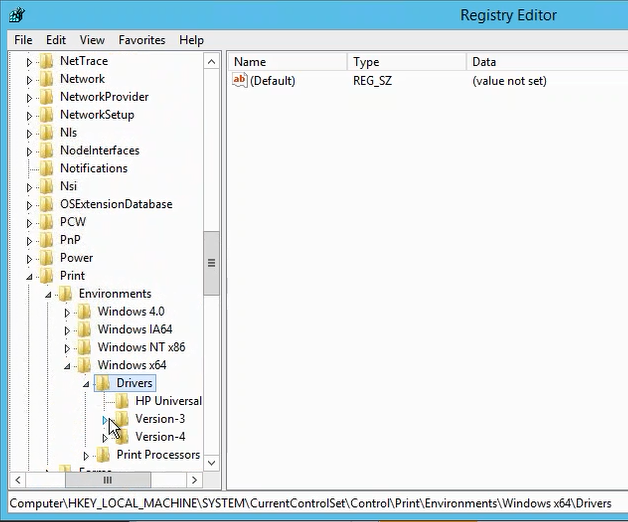The height and width of the screenshot is (522, 628).
Task: Sort values by the Name column header
Action: coord(287,62)
